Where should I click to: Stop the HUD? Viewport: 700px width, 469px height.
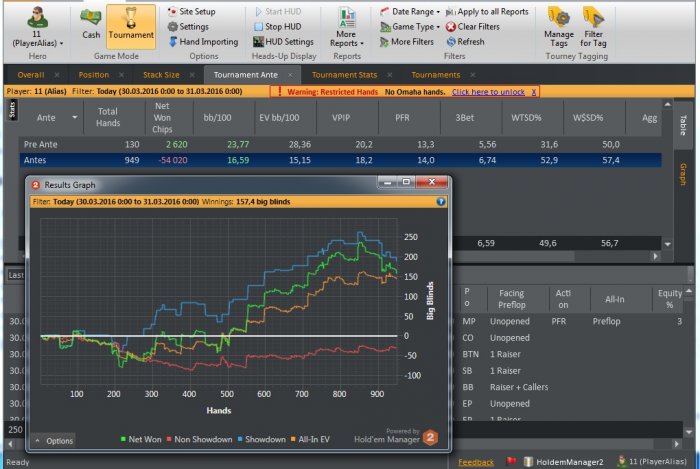pyautogui.click(x=278, y=27)
